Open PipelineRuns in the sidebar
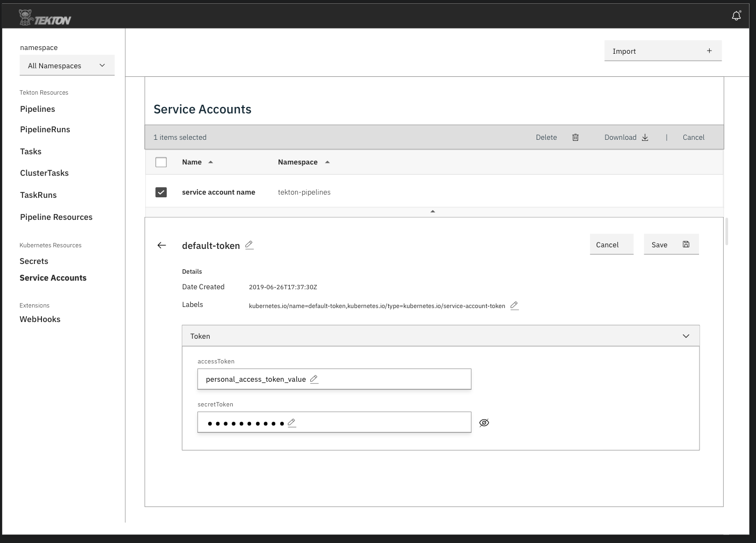This screenshot has width=756, height=543. [45, 129]
